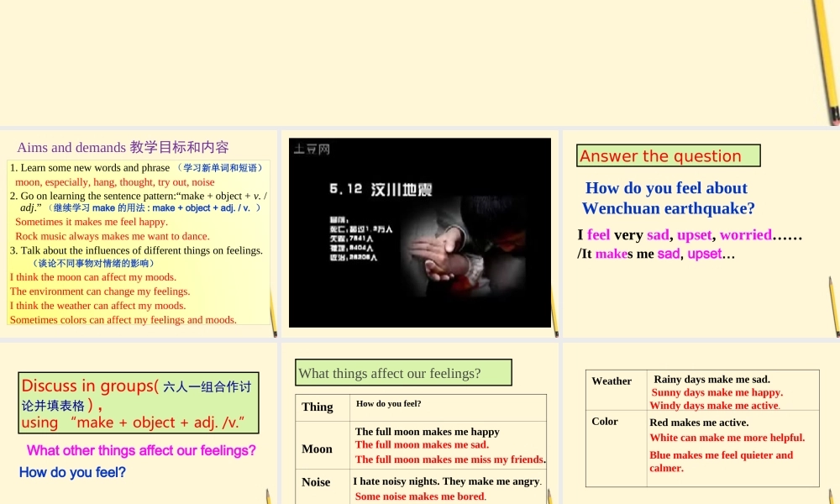Screen dimensions: 840x504
Task: Select the green 'Discuss in groups' box
Action: pos(139,402)
